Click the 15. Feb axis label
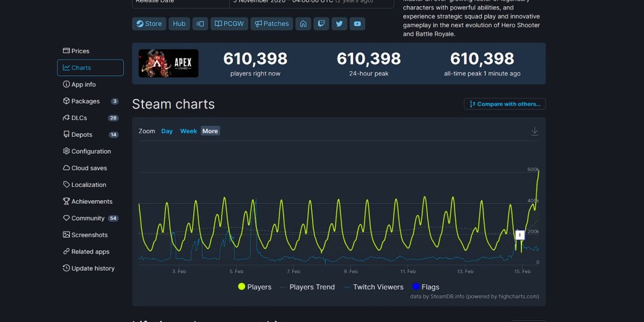This screenshot has width=644, height=322. 522,271
